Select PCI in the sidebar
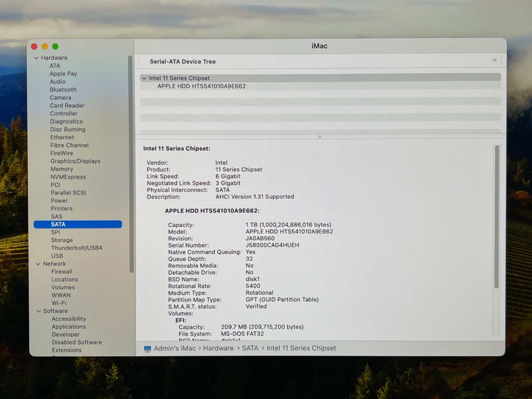The height and width of the screenshot is (399, 532). click(56, 185)
